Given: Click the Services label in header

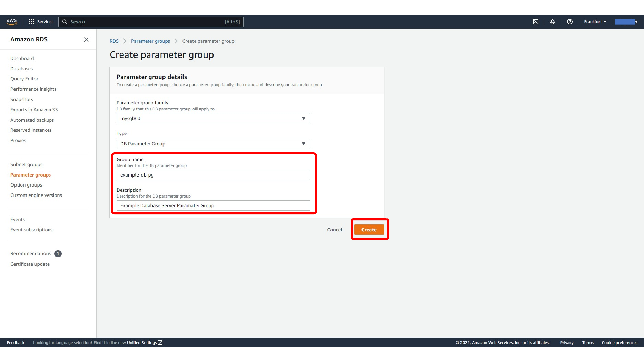Looking at the screenshot, I should (45, 22).
